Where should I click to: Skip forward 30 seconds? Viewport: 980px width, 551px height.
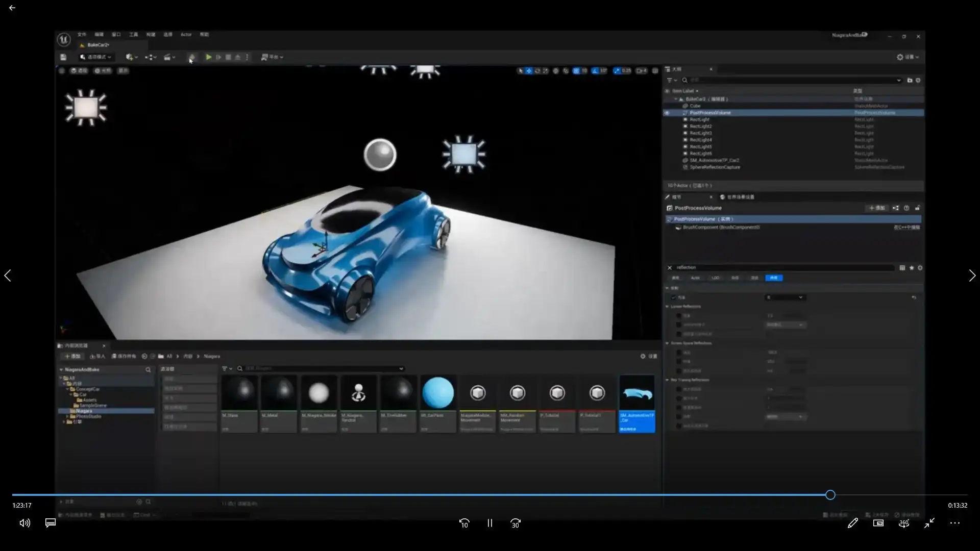(515, 523)
